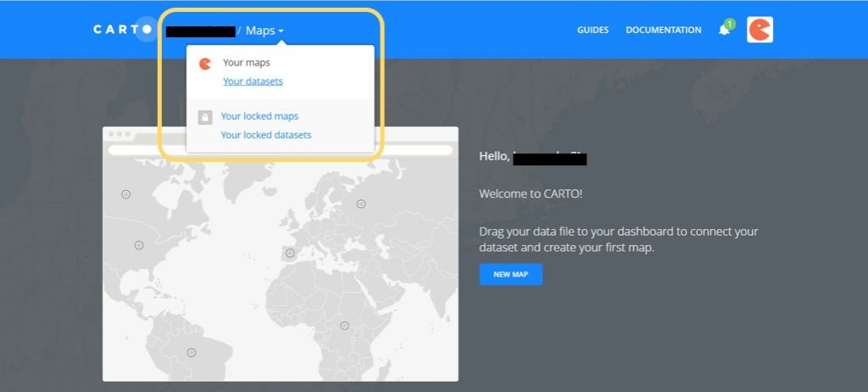868x392 pixels.
Task: Click the Welcome to CARTO! text
Action: point(531,194)
